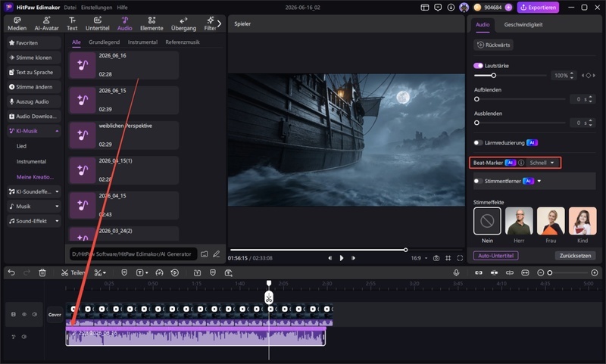The width and height of the screenshot is (606, 364).
Task: Click the Exportieren button
Action: tap(538, 8)
